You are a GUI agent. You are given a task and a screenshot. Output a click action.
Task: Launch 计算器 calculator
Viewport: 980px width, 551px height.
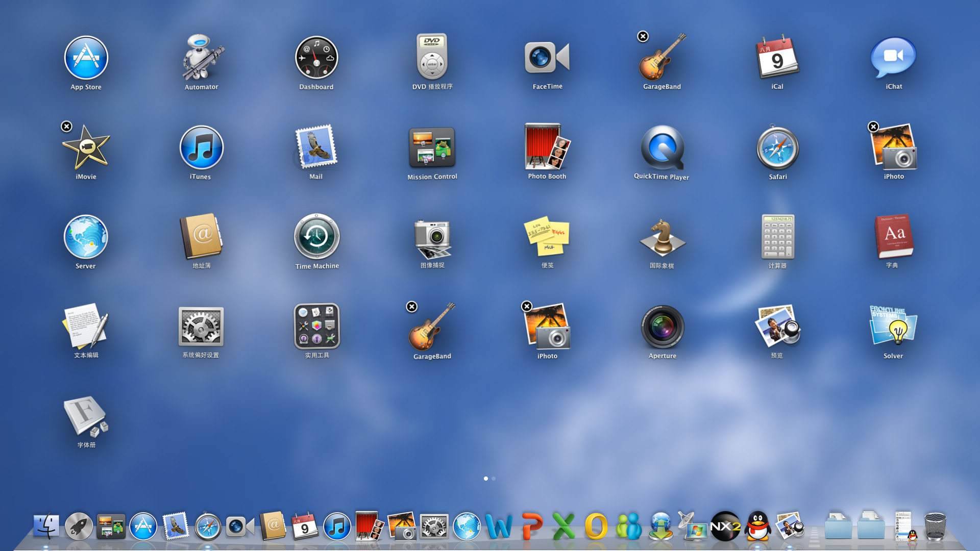pyautogui.click(x=777, y=237)
